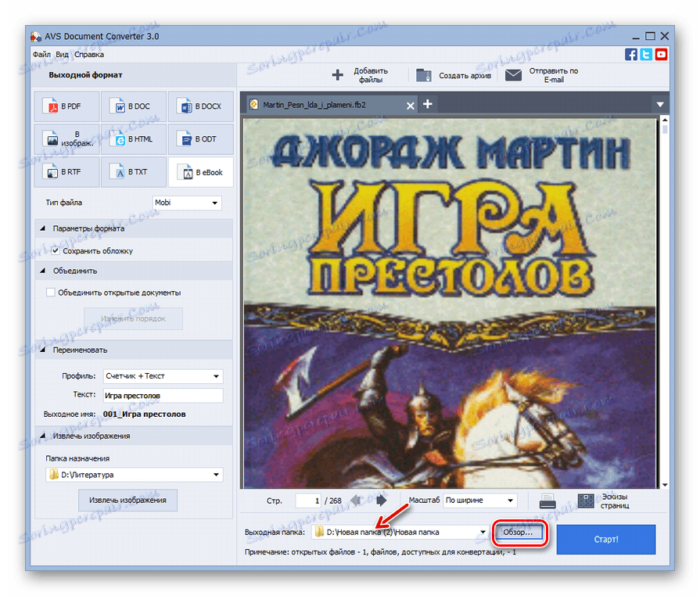700x596 pixels.
Task: Enable Объединить открытые документы checkbox
Action: 50,293
